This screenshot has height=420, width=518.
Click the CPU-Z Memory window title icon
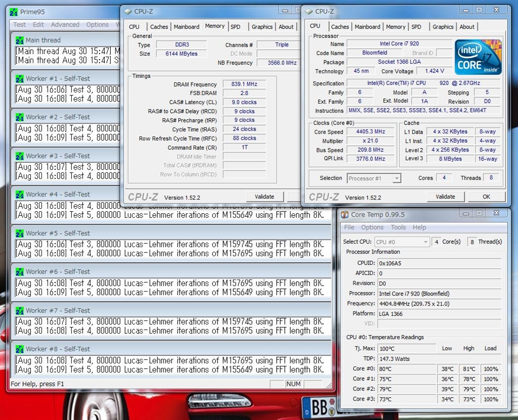(128, 12)
